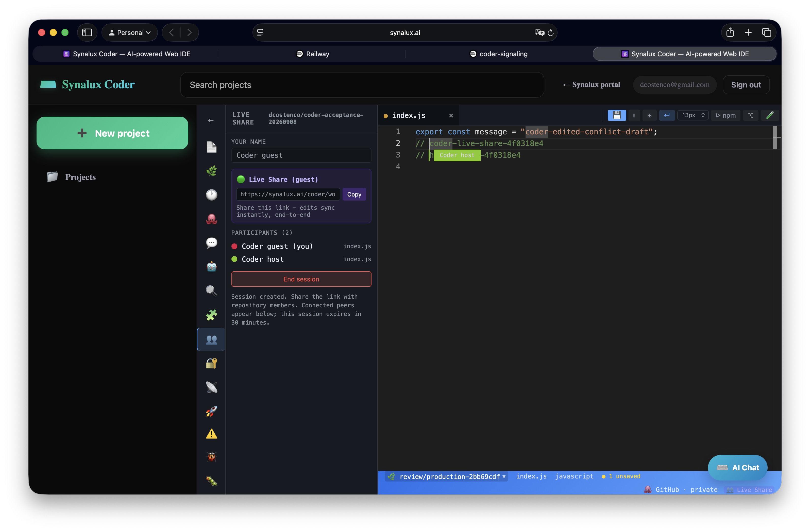Open the search magnifier icon in sidebar
This screenshot has width=810, height=532.
[211, 291]
